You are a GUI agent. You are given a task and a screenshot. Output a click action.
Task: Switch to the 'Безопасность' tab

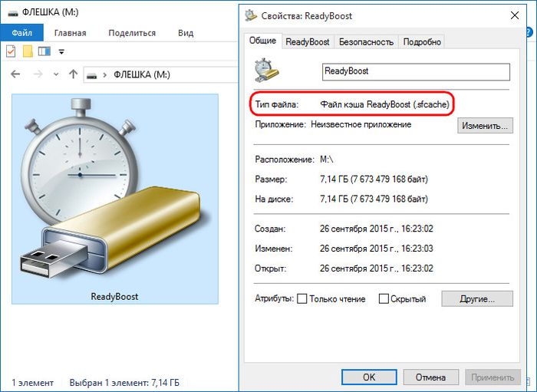point(366,42)
